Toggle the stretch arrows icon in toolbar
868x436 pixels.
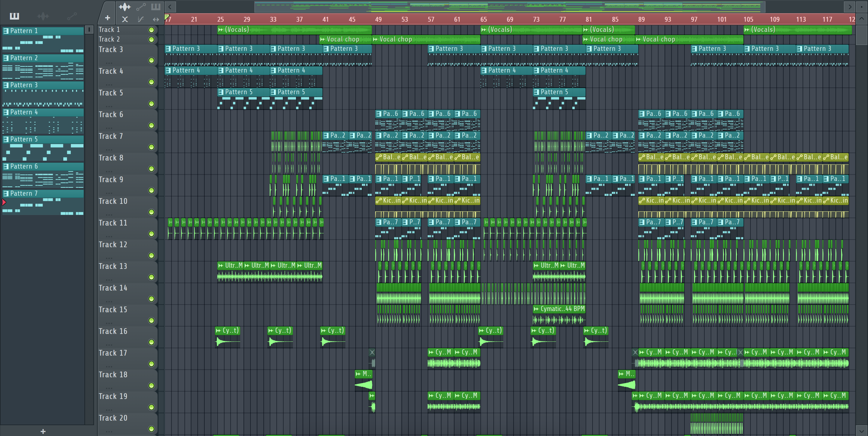click(156, 19)
